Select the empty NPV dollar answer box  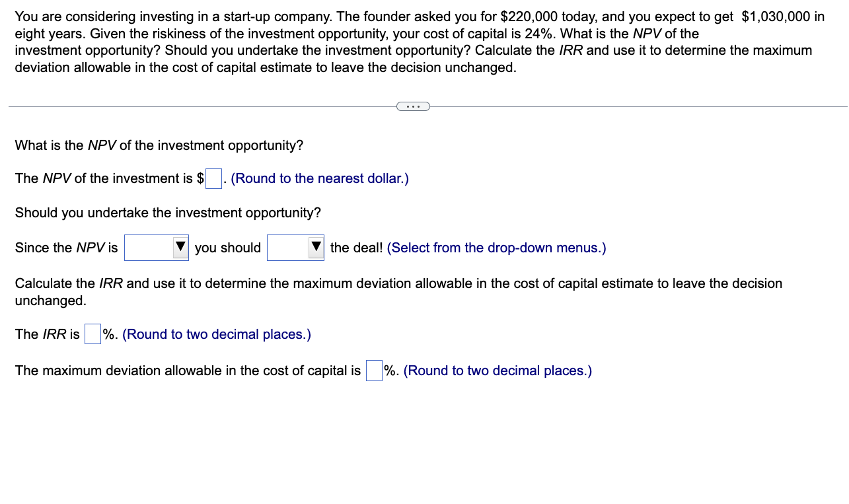213,178
